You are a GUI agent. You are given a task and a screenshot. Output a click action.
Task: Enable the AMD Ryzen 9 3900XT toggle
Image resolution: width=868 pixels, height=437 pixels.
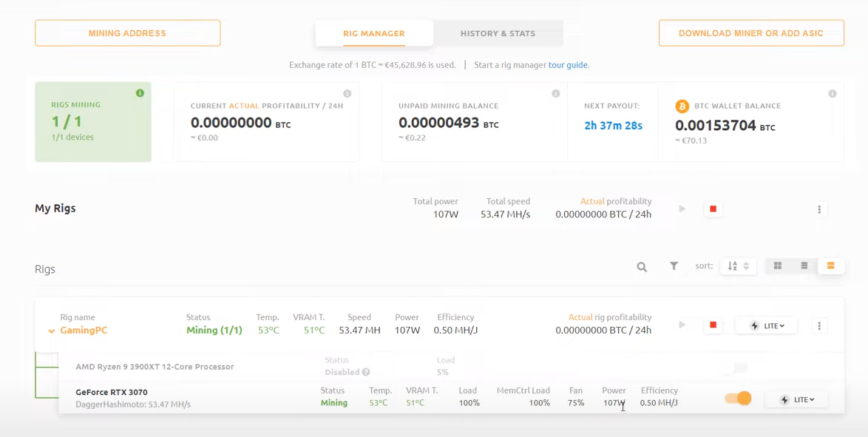point(738,367)
